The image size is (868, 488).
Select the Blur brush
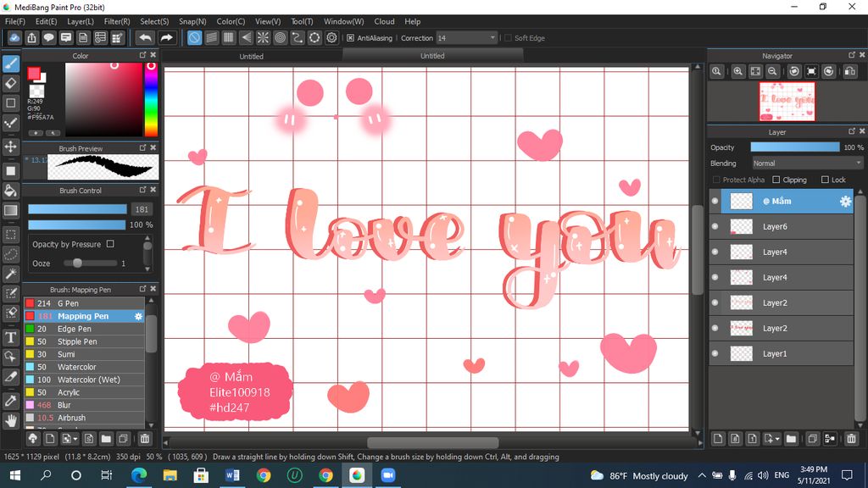tap(84, 405)
